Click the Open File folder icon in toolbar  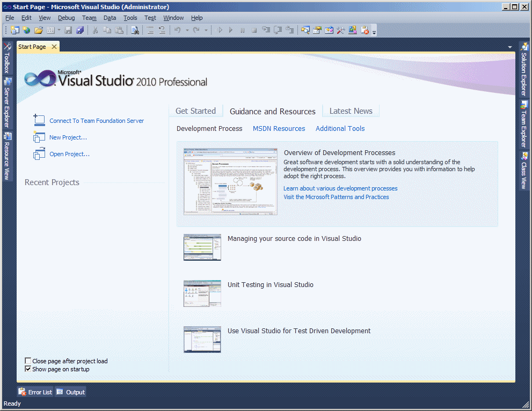pyautogui.click(x=39, y=30)
